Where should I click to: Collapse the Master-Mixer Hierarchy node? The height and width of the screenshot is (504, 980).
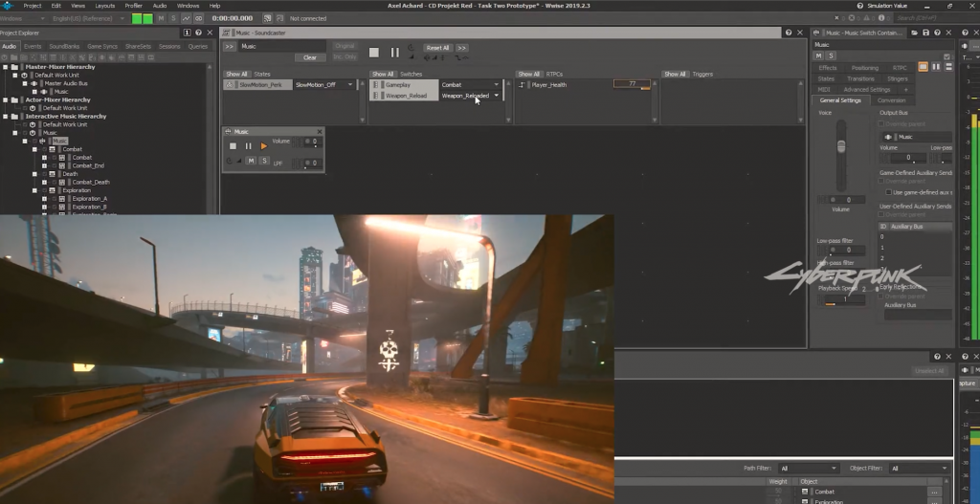(6, 67)
